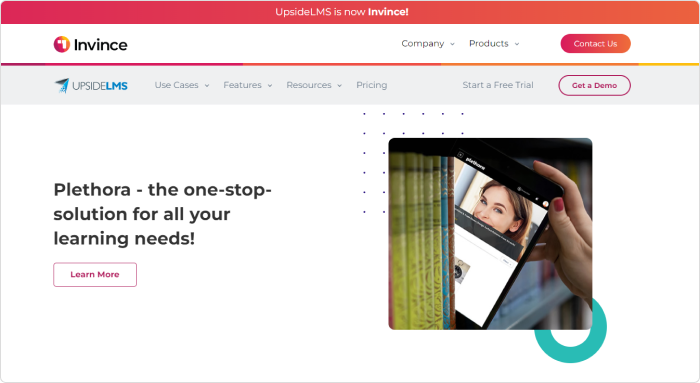700x383 pixels.
Task: Open the Products dropdown menu
Action: point(494,44)
